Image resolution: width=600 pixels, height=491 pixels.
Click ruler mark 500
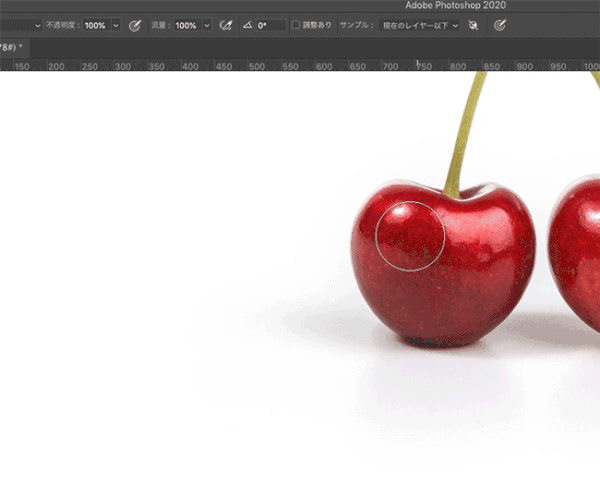(257, 67)
